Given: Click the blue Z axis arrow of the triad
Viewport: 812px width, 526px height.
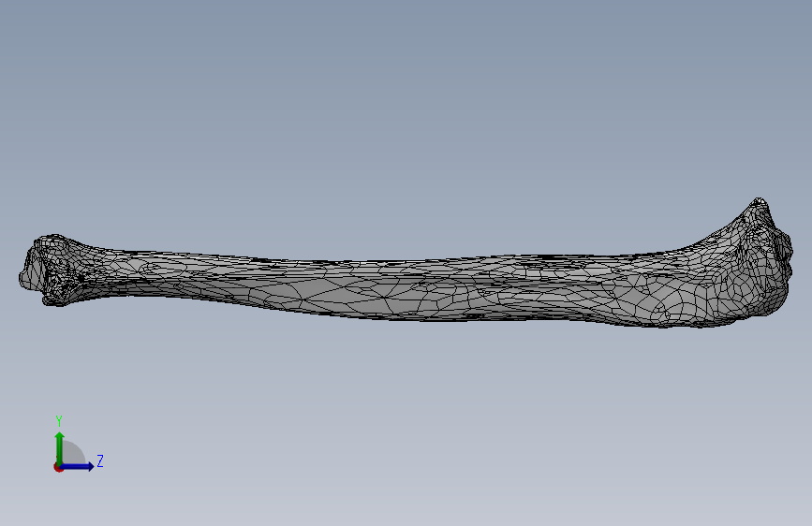Looking at the screenshot, I should [x=78, y=466].
